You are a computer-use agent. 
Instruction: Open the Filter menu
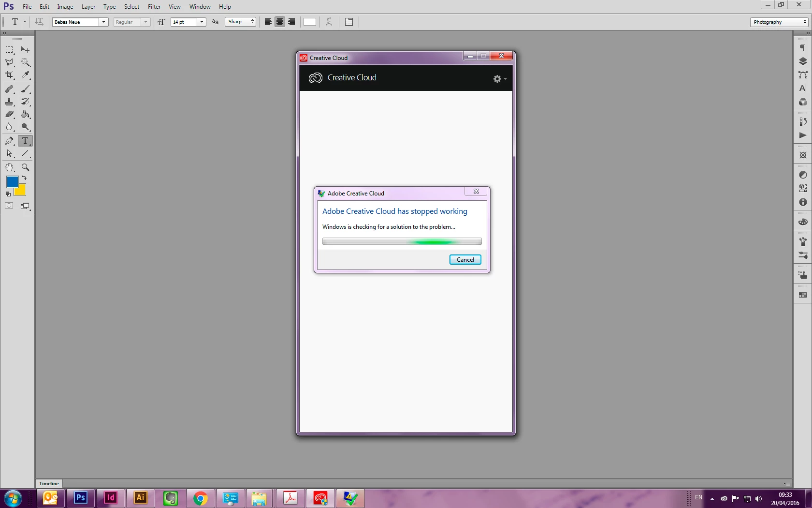[154, 7]
